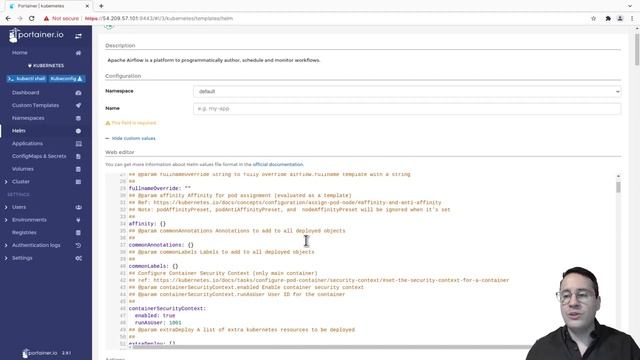Focus the Name input field
This screenshot has width=640, height=360.
407,109
